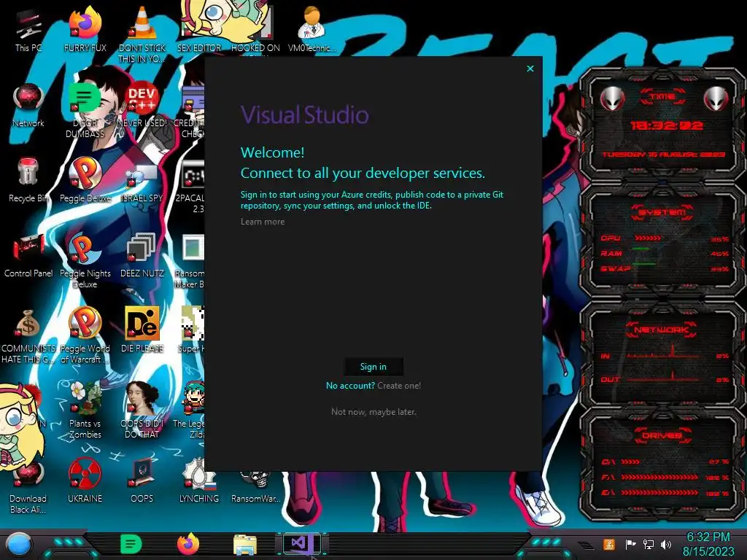This screenshot has height=560, width=747.
Task: Click the RAM usage row in SYSTEM widget
Action: 665,253
